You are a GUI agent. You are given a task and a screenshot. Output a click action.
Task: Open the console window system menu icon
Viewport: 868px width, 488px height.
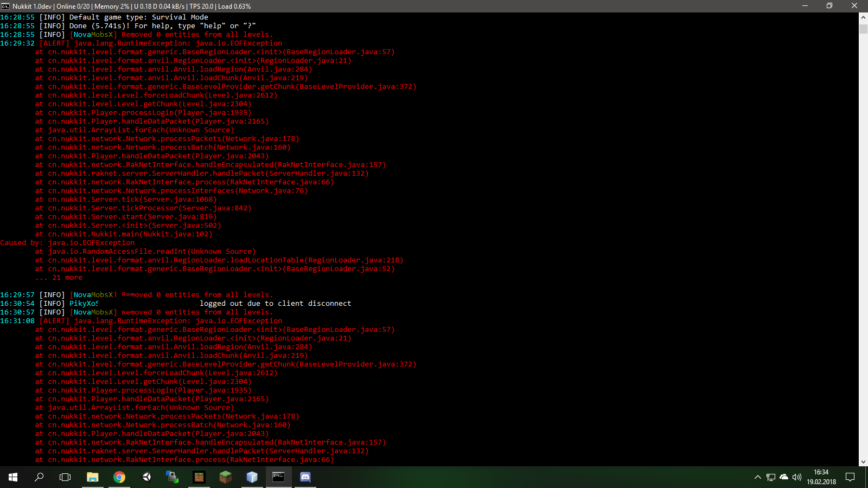pyautogui.click(x=6, y=6)
